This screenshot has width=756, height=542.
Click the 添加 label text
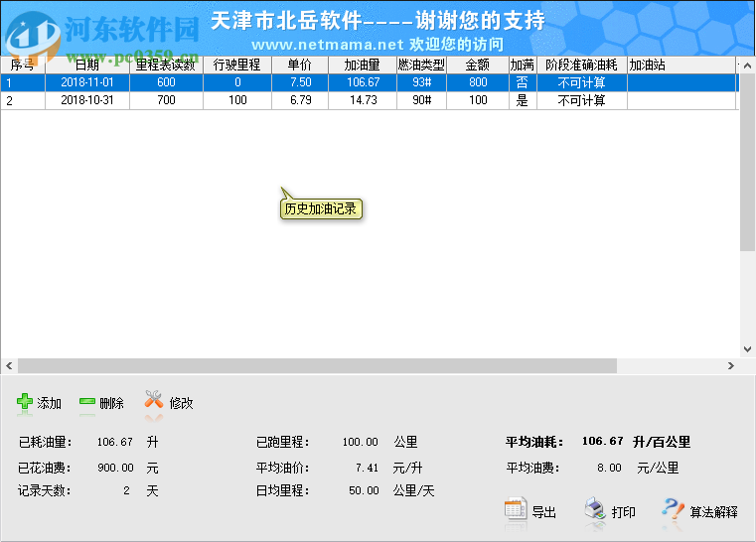pyautogui.click(x=50, y=403)
